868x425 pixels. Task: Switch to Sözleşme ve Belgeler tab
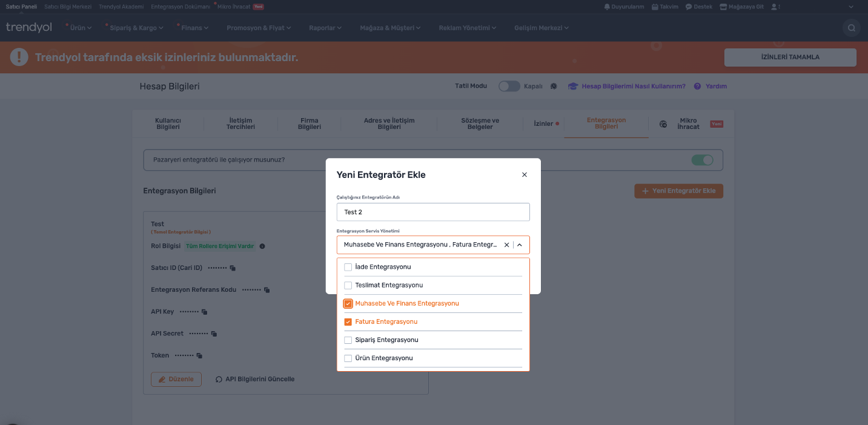coord(480,124)
